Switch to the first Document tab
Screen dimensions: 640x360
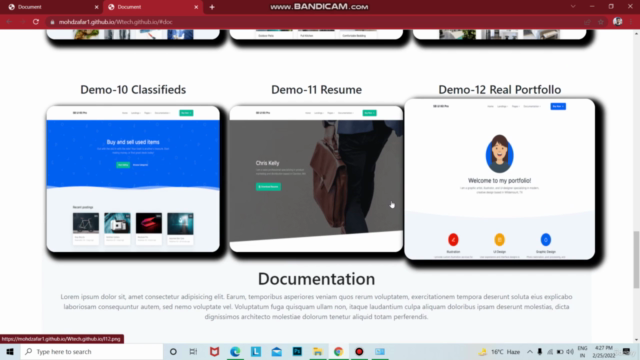[x=52, y=7]
